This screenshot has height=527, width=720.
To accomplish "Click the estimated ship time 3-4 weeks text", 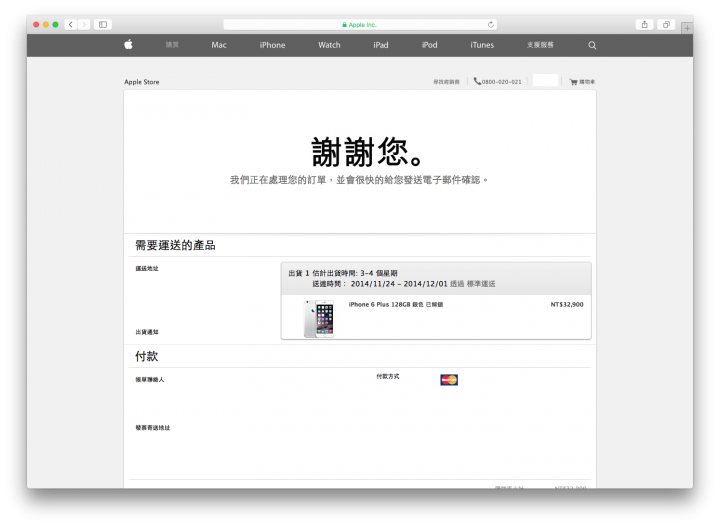I will (355, 273).
